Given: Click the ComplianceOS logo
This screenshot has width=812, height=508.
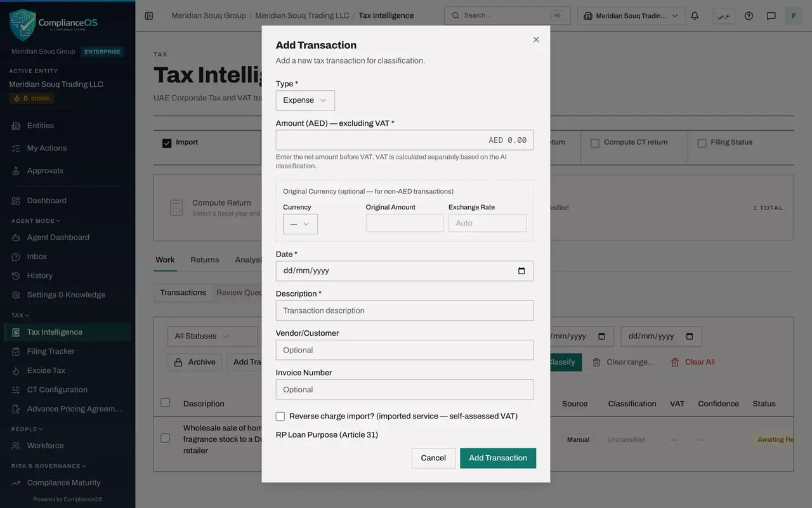Looking at the screenshot, I should (x=54, y=25).
